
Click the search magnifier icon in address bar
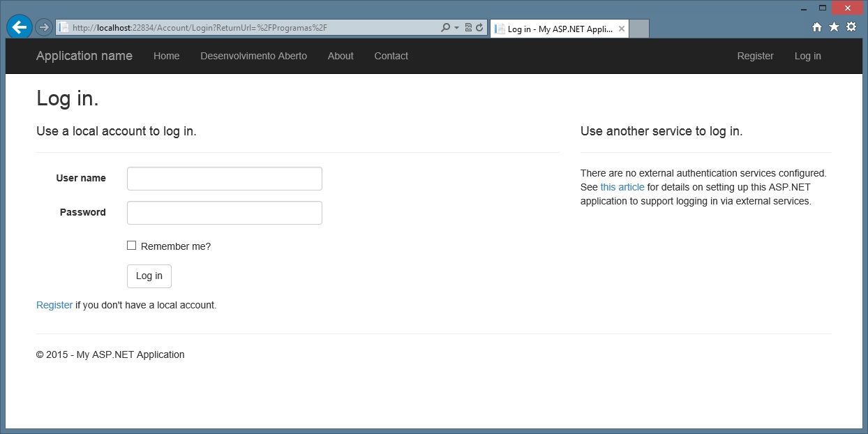(x=446, y=28)
